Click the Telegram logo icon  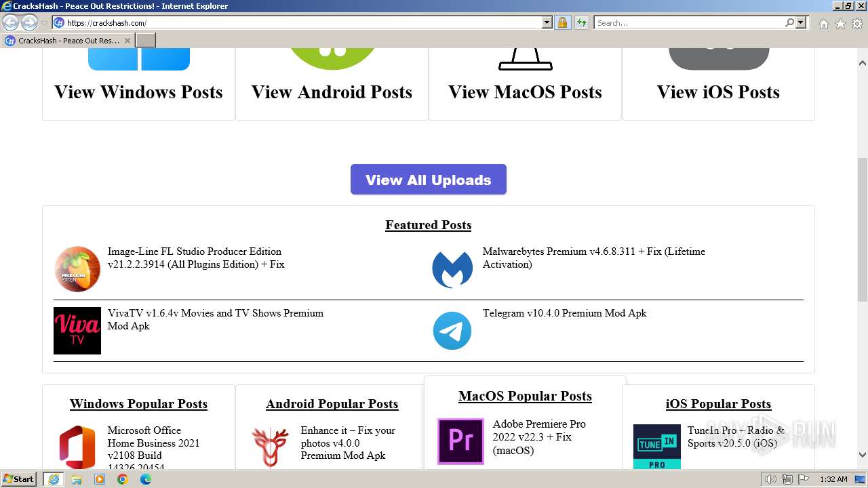(x=452, y=331)
